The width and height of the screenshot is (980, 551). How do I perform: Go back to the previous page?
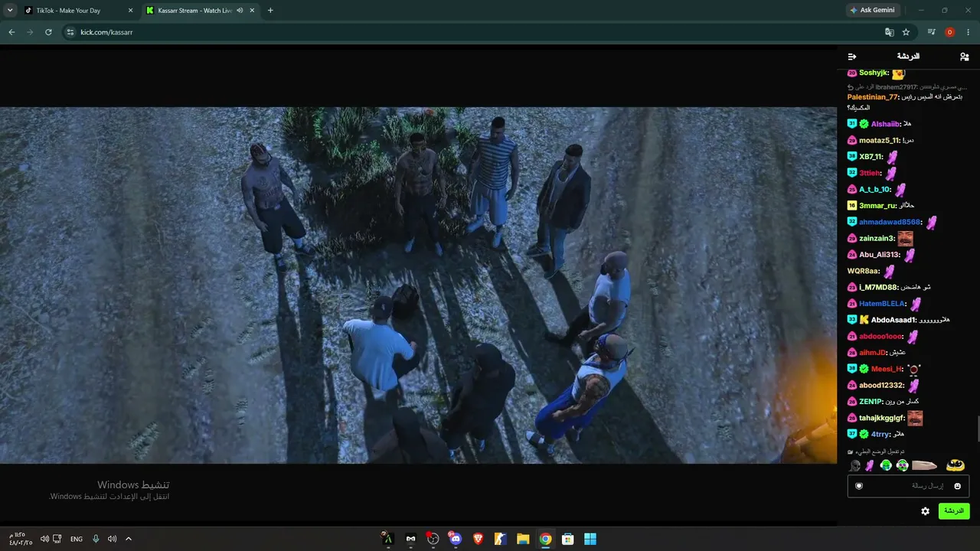(11, 32)
